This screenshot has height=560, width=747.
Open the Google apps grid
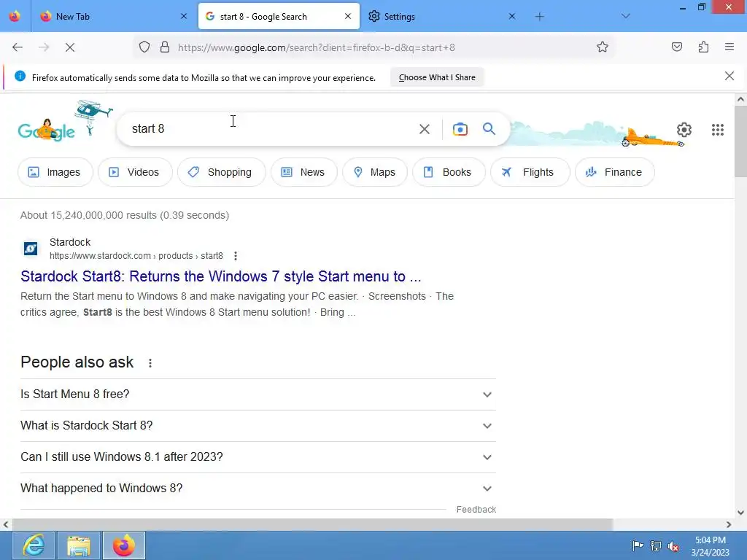click(718, 130)
